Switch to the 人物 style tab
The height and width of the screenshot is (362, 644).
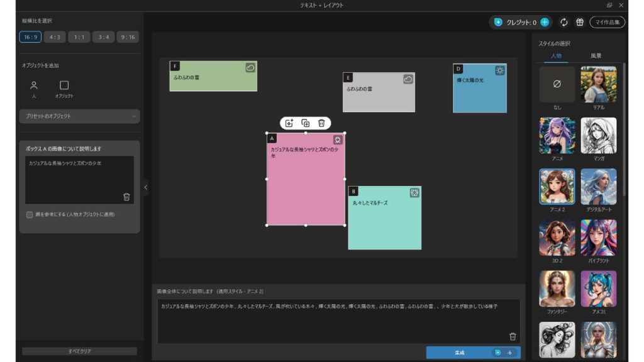click(556, 56)
